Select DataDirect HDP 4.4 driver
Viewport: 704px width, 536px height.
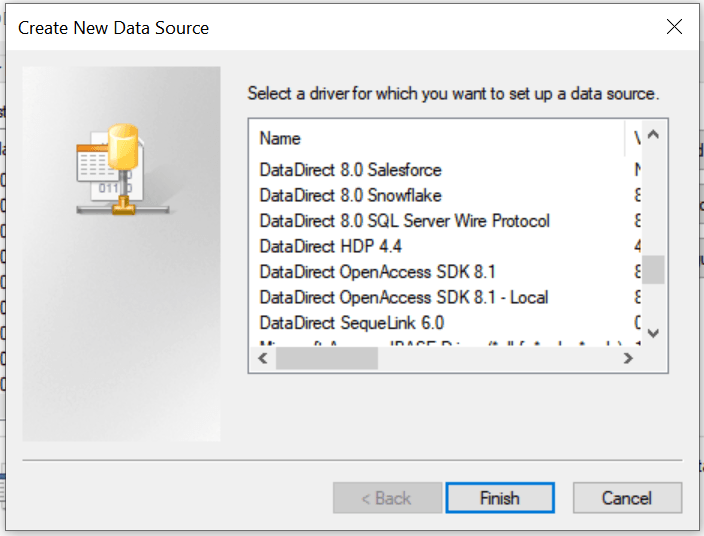(x=330, y=246)
